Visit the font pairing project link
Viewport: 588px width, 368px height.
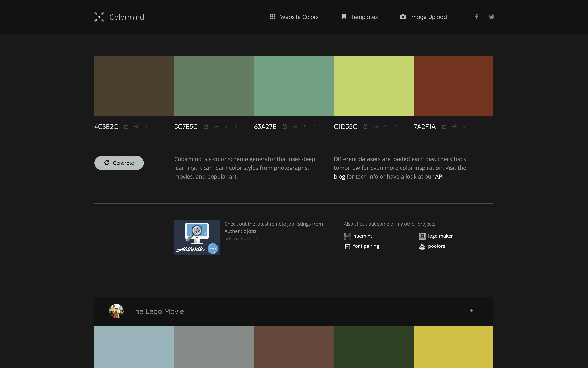[x=366, y=246]
